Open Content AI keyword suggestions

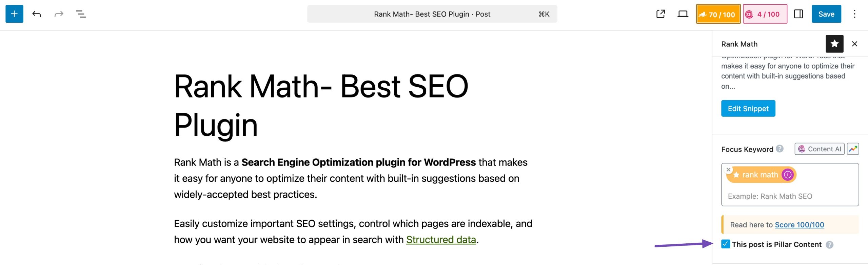pyautogui.click(x=819, y=149)
